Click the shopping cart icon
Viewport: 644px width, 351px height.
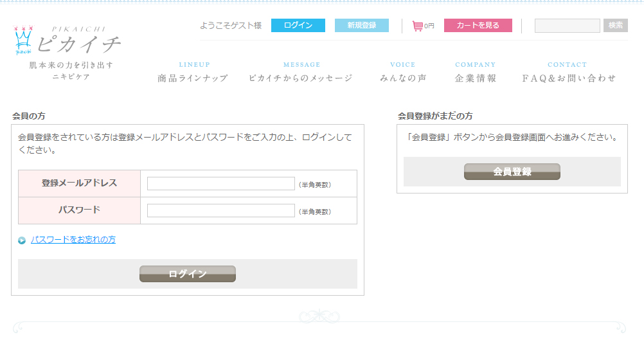(418, 26)
